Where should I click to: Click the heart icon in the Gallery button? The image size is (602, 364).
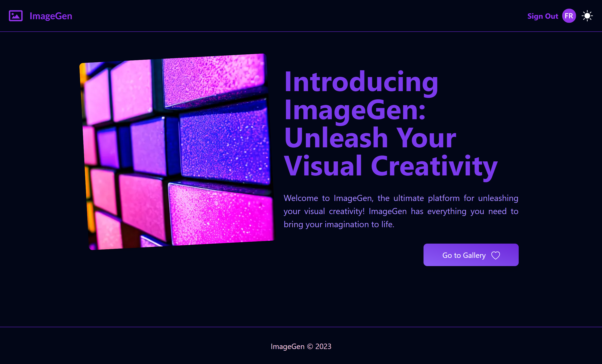pos(495,255)
